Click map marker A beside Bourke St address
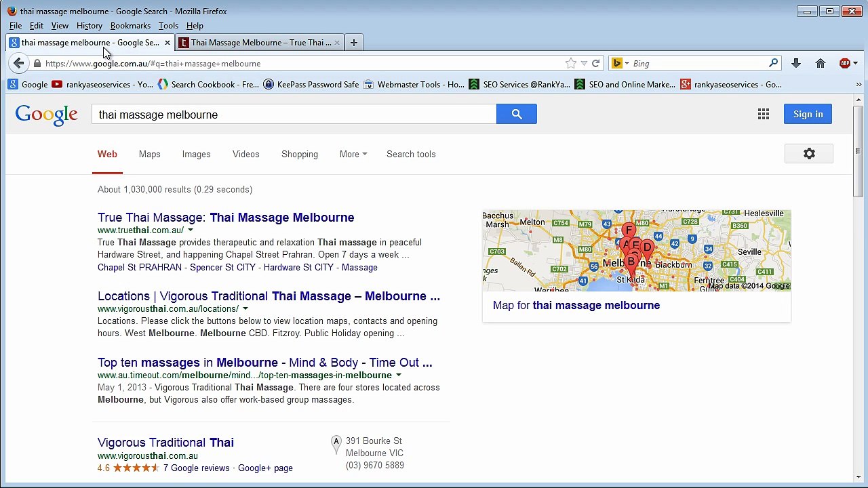 (336, 443)
